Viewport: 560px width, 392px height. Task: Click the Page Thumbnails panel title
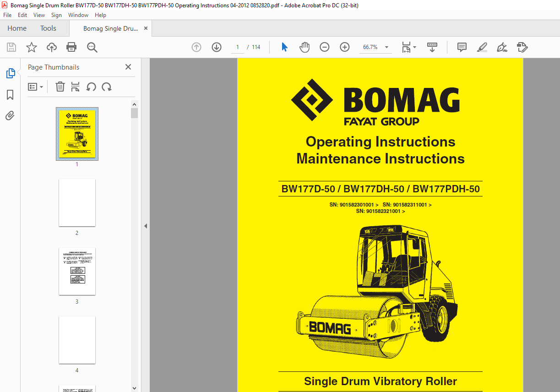tap(54, 67)
